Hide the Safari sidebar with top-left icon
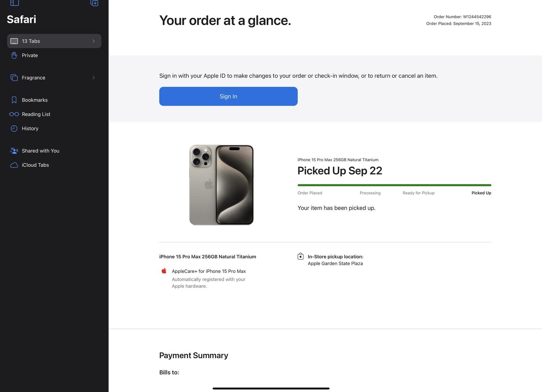 pyautogui.click(x=14, y=3)
